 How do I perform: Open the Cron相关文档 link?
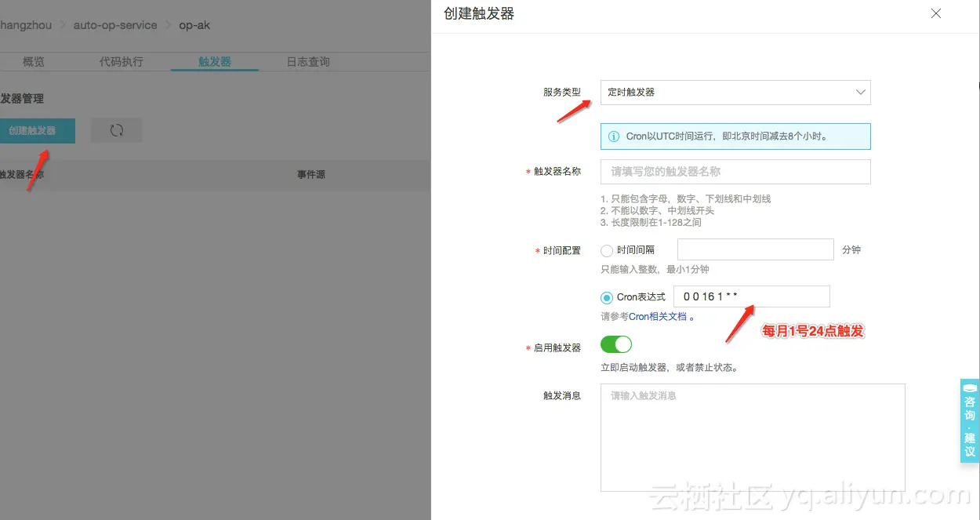click(x=658, y=317)
